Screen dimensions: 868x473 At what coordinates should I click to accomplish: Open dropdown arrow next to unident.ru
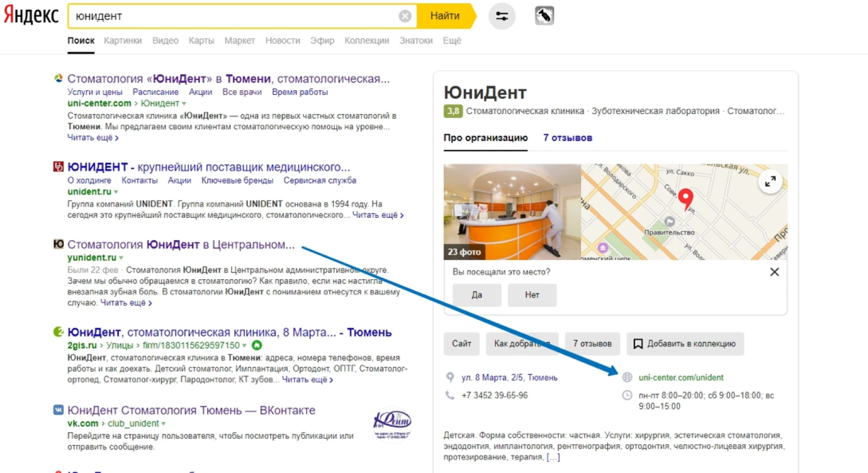[116, 192]
